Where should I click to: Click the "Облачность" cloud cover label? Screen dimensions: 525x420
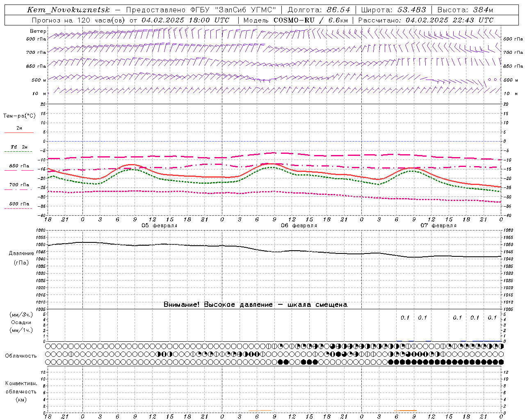point(21,356)
